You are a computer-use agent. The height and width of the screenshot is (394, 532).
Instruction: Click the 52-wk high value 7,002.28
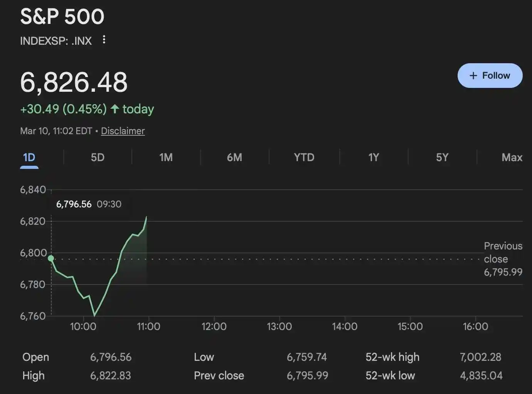pyautogui.click(x=480, y=357)
